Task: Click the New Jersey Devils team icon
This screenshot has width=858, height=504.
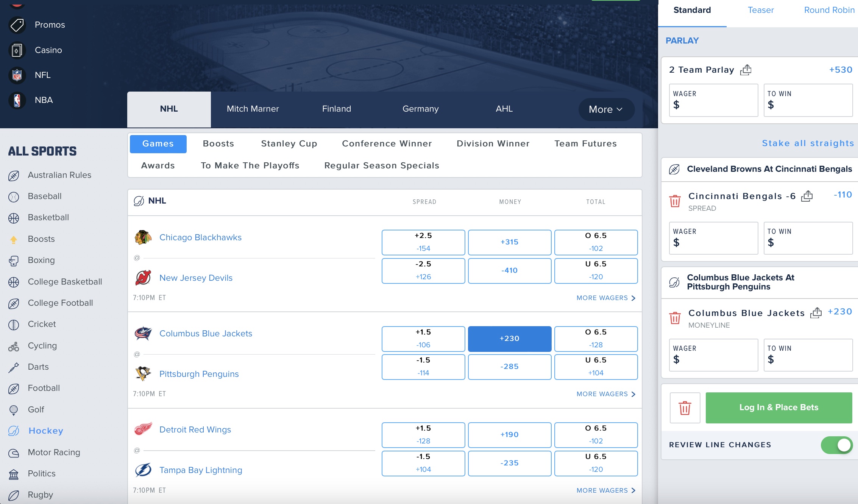Action: 144,277
